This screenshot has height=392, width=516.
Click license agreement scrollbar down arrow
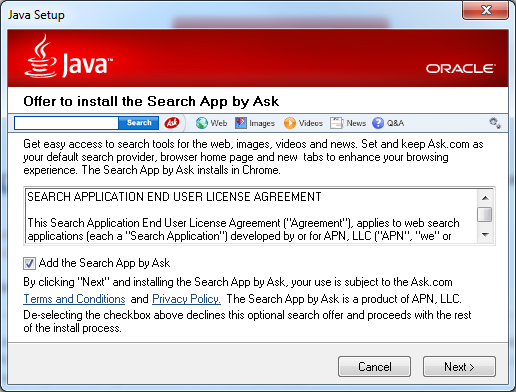coord(485,235)
